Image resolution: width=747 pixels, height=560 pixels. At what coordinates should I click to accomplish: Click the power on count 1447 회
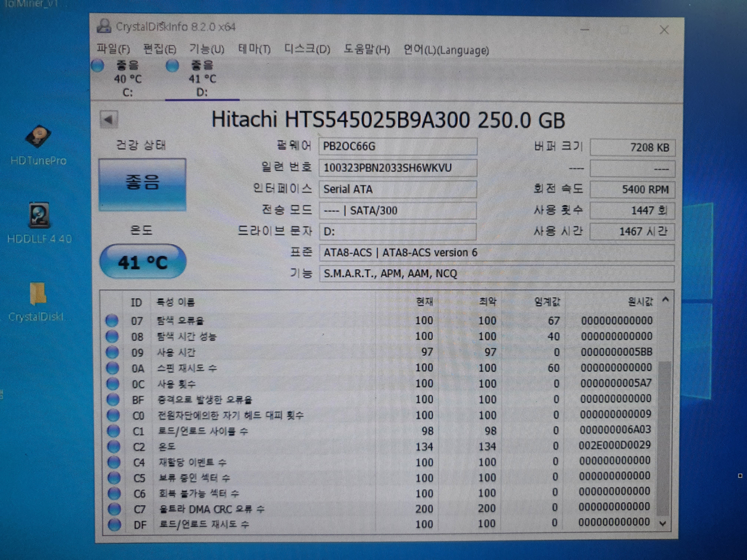[x=632, y=210]
